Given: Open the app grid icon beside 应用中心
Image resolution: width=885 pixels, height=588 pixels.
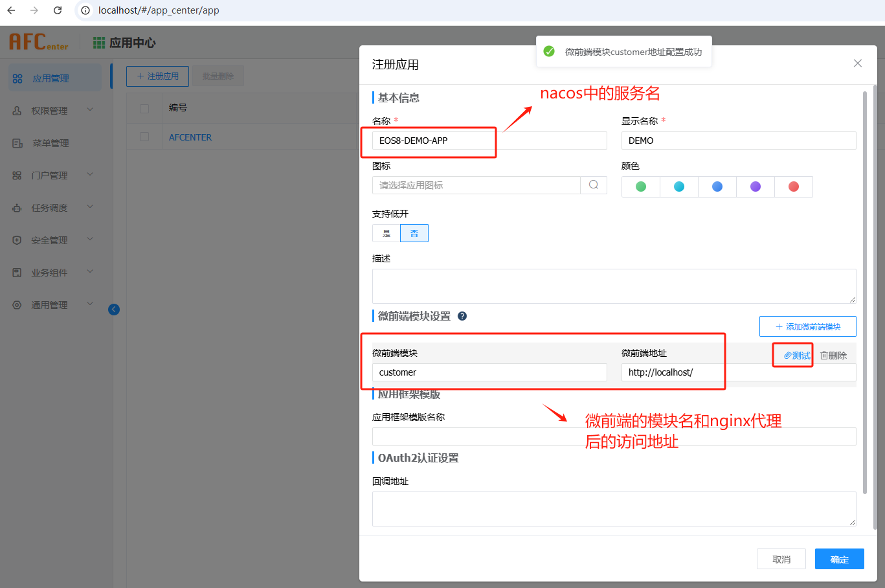Looking at the screenshot, I should coord(98,43).
